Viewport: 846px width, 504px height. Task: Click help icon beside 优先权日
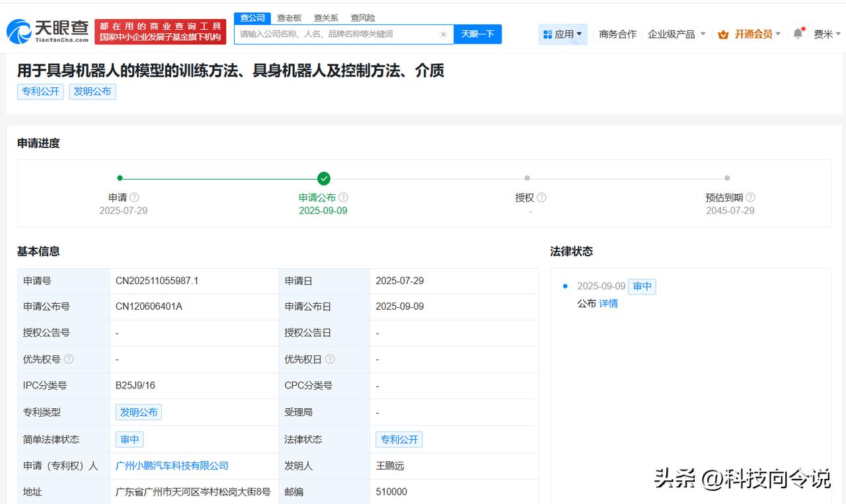[330, 359]
